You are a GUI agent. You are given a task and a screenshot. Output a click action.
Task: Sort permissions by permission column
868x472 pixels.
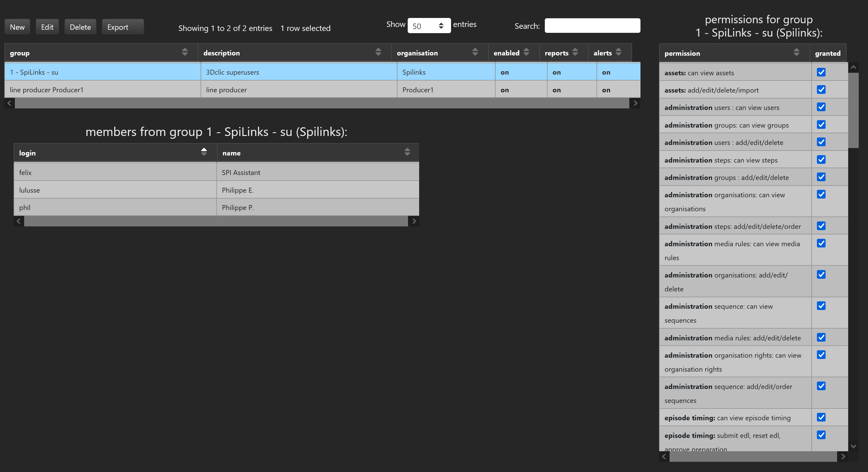click(796, 52)
